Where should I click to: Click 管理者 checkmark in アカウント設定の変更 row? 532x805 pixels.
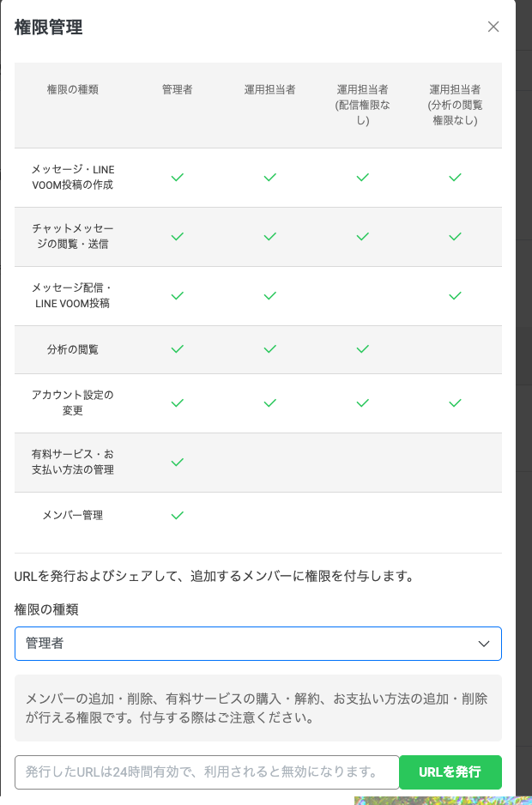(177, 403)
